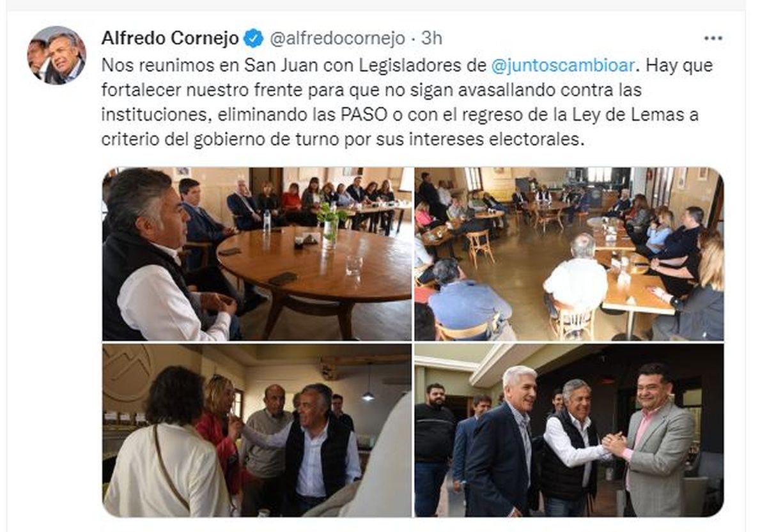Click the water bottle on the round table
Image resolution: width=767 pixels, height=532 pixels.
pyautogui.click(x=267, y=219)
